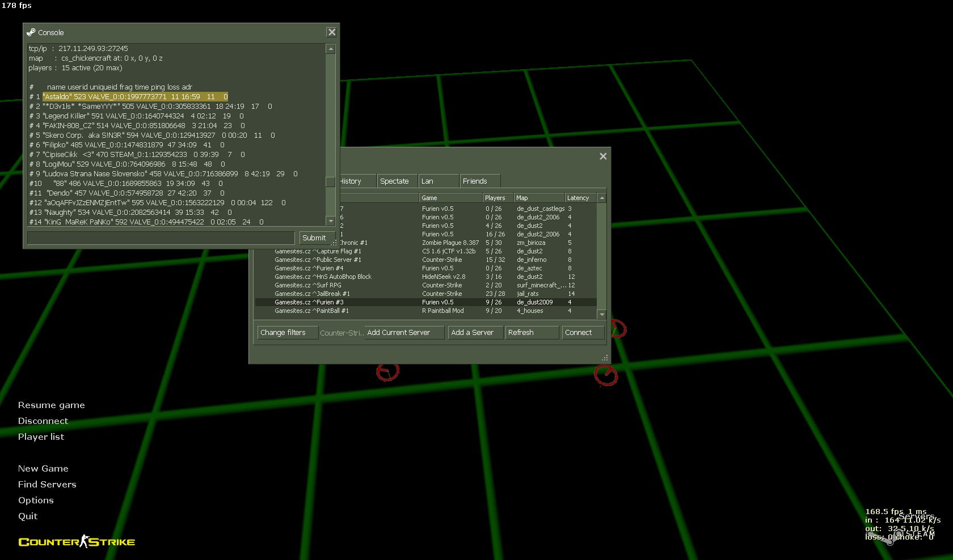The width and height of the screenshot is (953, 560).
Task: Select the tcp/ip address line in Console
Action: pos(78,49)
